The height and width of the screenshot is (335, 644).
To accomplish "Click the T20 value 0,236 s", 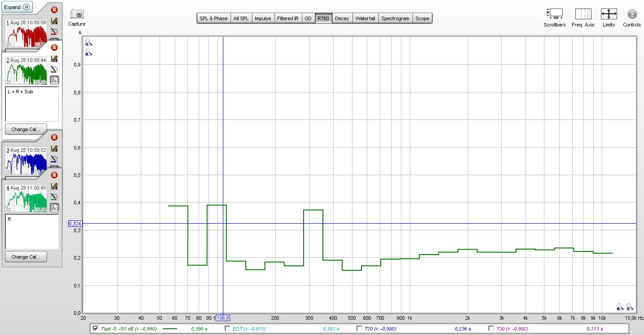I will click(463, 329).
